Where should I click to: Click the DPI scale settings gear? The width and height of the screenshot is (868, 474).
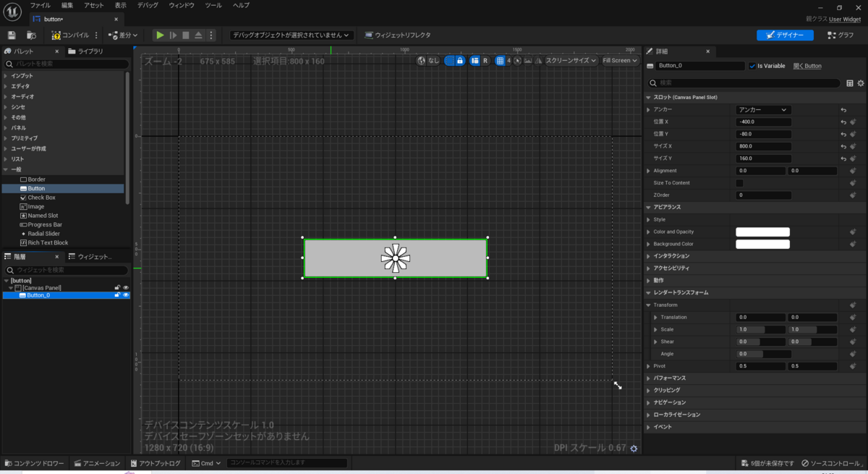pos(634,449)
